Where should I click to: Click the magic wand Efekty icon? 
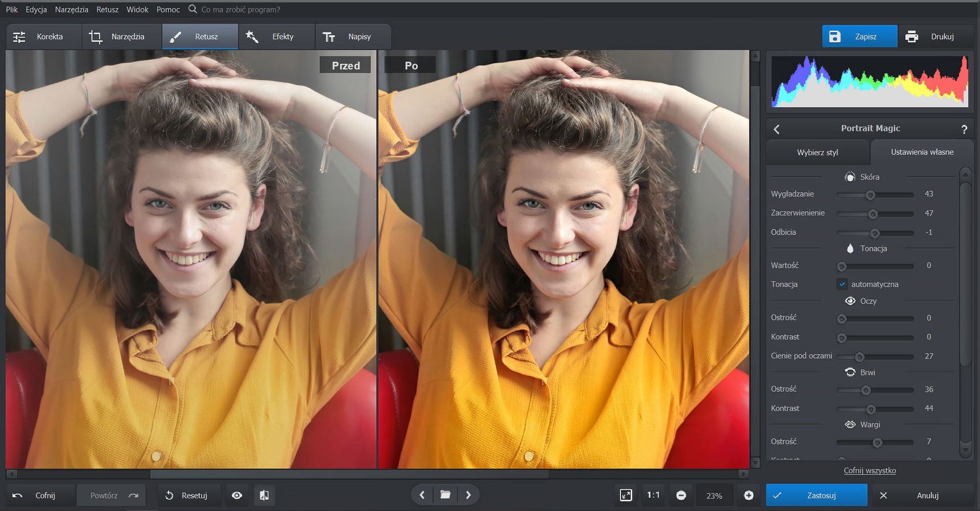[x=252, y=37]
